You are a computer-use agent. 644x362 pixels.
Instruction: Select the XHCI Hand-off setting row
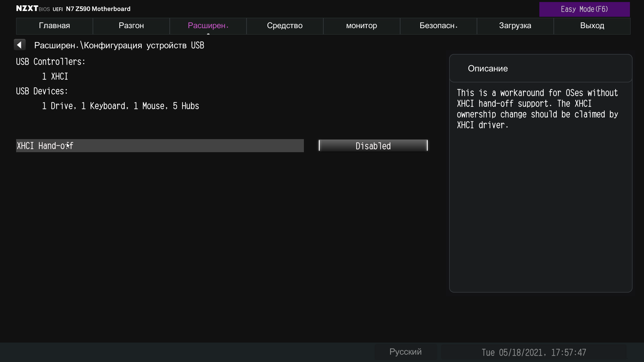coord(160,146)
